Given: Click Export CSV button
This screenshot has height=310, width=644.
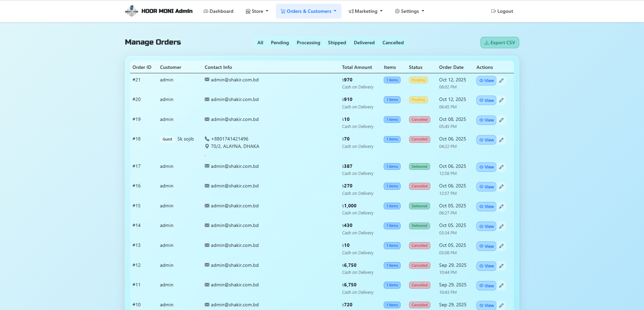Looking at the screenshot, I should (x=500, y=43).
